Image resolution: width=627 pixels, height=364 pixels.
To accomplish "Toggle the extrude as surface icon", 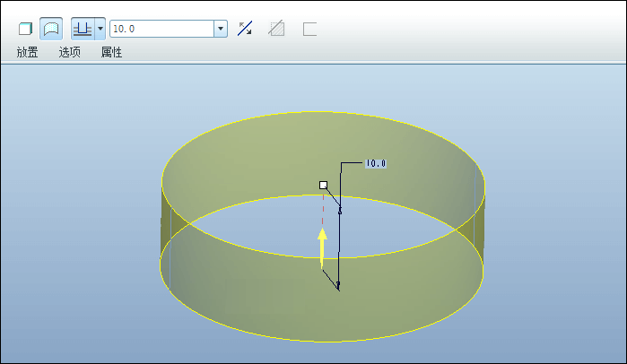I will [51, 29].
